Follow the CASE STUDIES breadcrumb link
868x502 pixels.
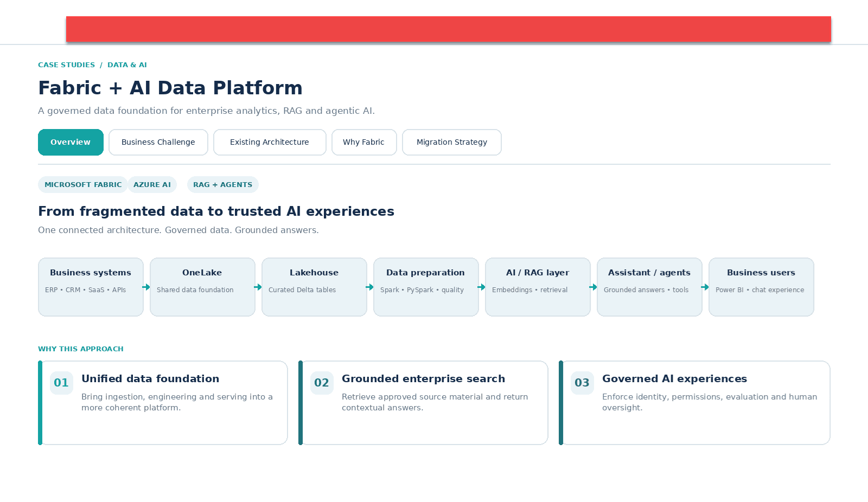point(66,65)
